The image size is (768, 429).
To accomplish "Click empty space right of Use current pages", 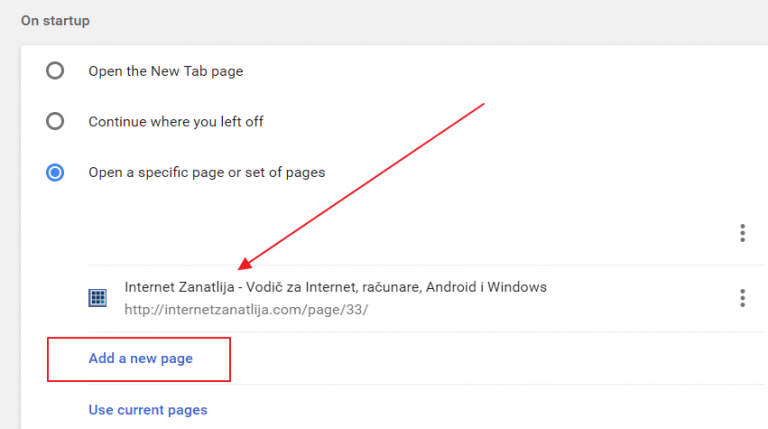I will pyautogui.click(x=485, y=410).
